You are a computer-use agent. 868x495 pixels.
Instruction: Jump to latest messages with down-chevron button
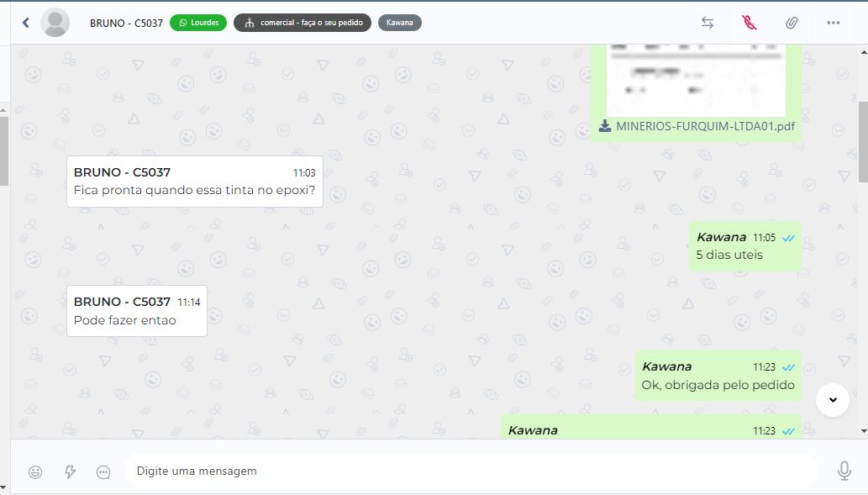click(833, 400)
